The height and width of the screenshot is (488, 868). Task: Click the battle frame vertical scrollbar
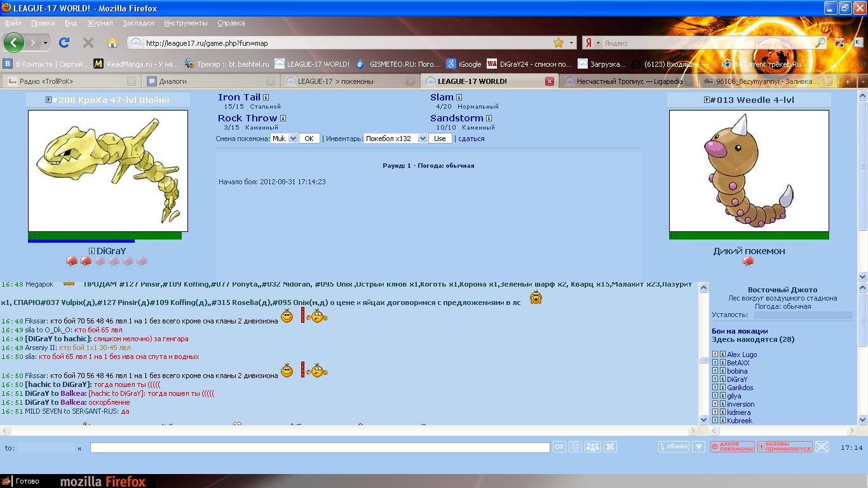pos(862,186)
